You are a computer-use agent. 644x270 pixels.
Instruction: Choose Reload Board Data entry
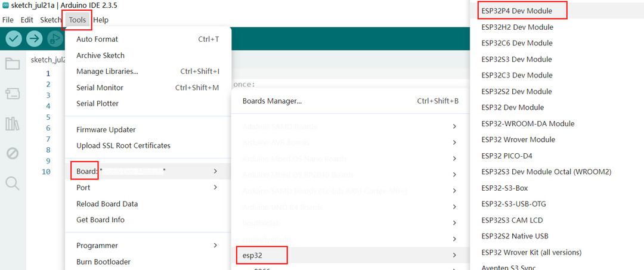tap(148, 204)
